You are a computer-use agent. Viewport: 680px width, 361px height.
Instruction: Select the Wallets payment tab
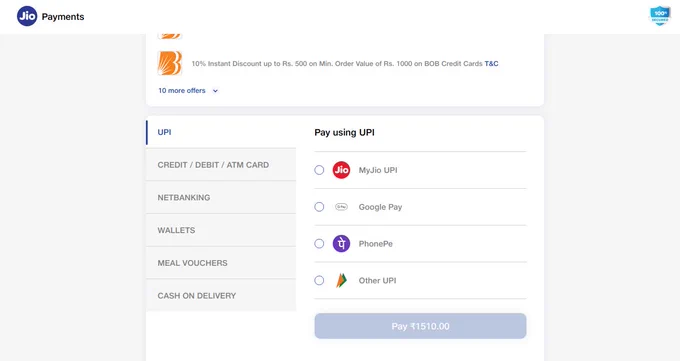point(221,230)
